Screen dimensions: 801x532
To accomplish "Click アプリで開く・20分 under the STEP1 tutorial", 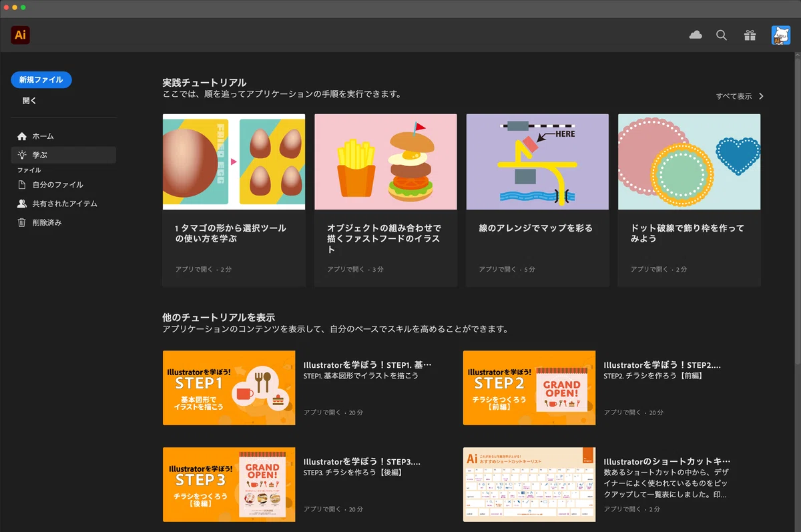I will (x=333, y=413).
